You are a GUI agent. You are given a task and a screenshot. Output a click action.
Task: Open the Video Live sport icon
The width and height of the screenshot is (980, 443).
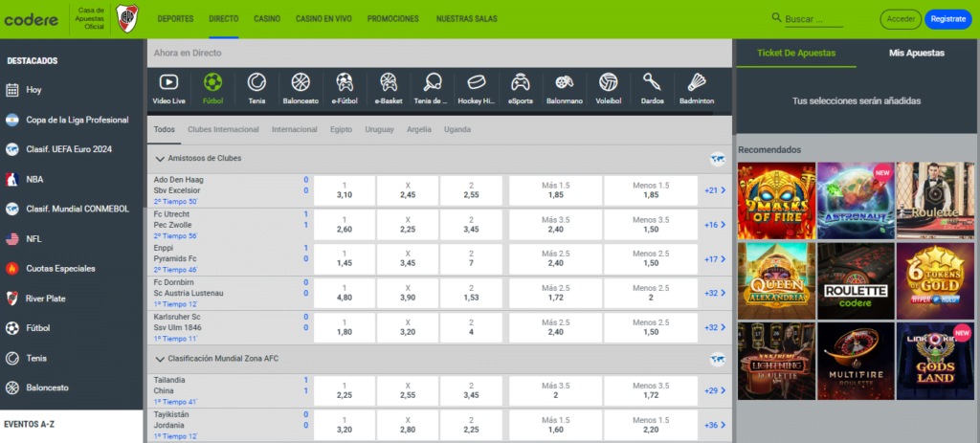[x=168, y=82]
